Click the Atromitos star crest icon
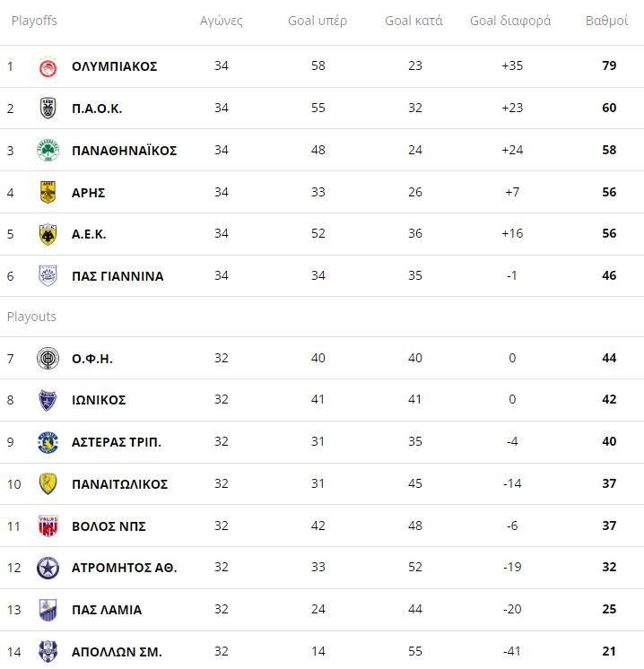The height and width of the screenshot is (669, 644). tap(48, 568)
